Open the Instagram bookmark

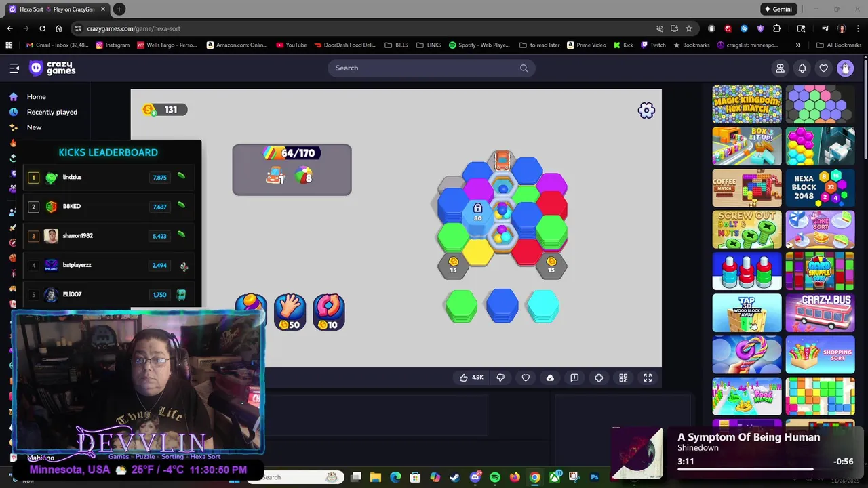coord(113,45)
